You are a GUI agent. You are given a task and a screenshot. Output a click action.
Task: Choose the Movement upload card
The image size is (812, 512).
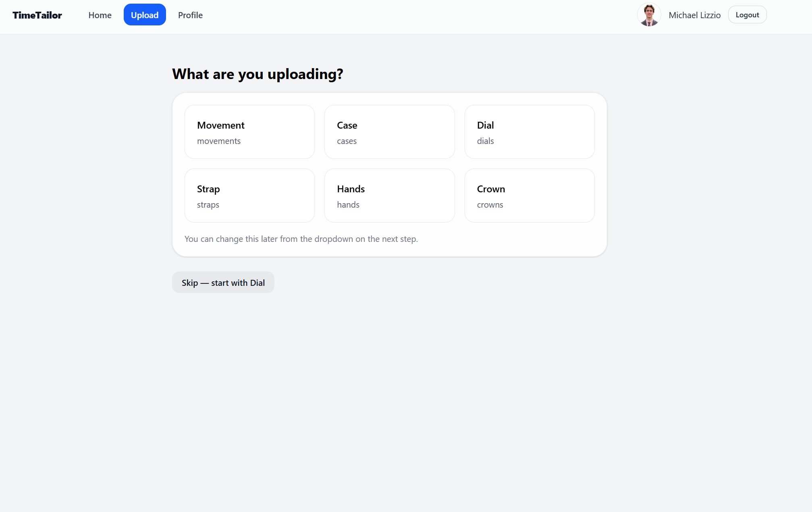point(249,132)
